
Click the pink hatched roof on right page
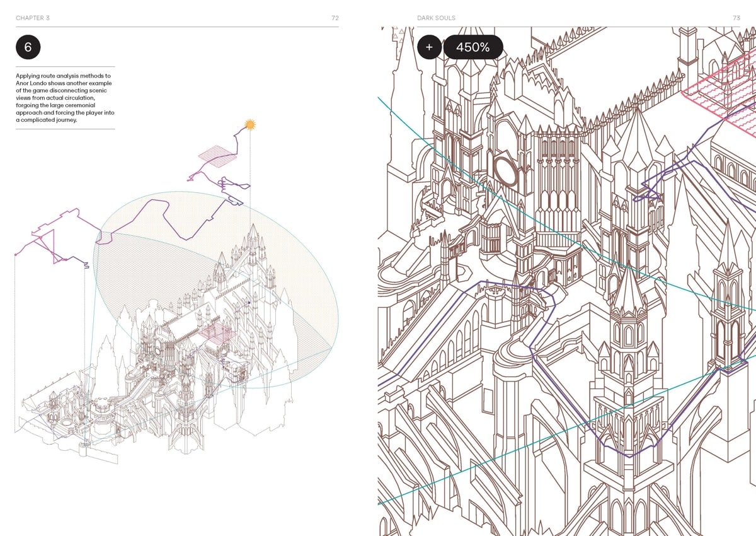tap(718, 88)
